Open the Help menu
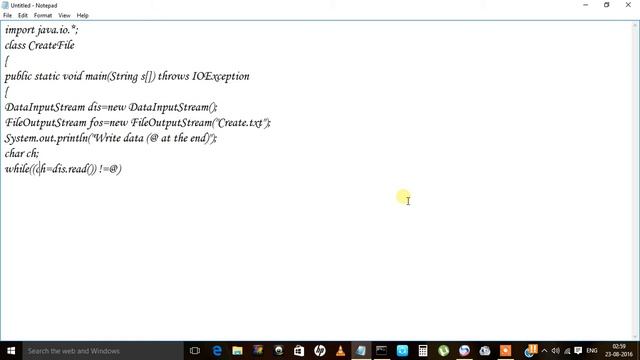Image resolution: width=640 pixels, height=360 pixels. pyautogui.click(x=82, y=16)
